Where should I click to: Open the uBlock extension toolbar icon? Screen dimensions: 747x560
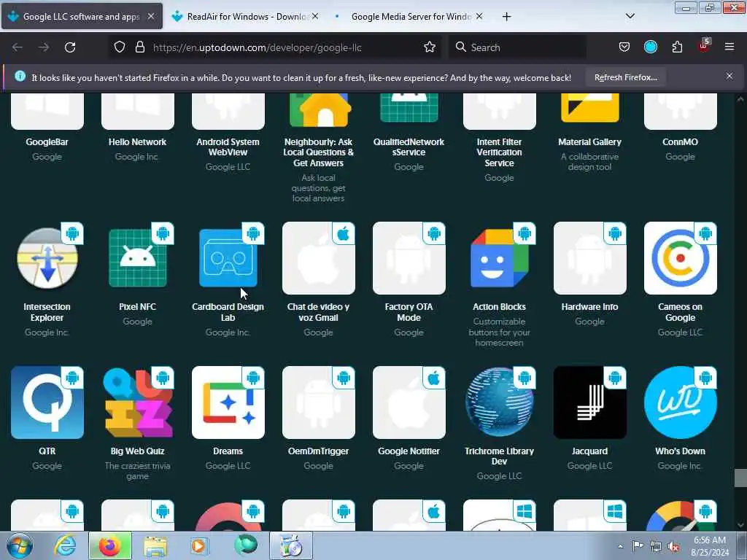coord(704,46)
